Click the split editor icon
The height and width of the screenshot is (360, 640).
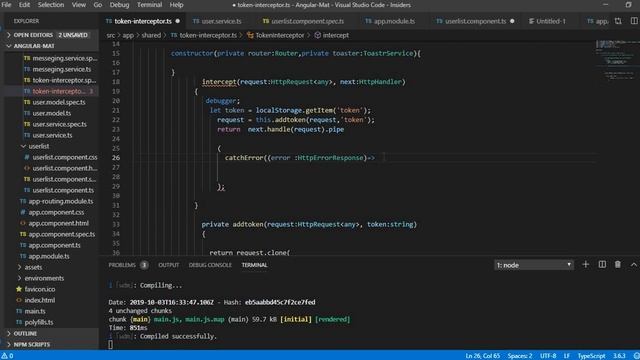[634, 21]
